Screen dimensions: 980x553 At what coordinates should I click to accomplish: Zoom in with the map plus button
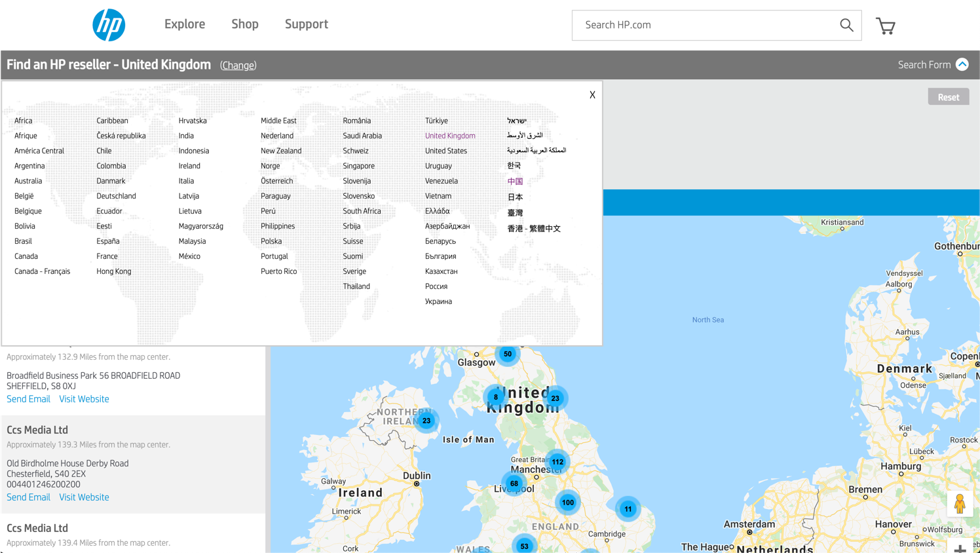click(960, 548)
